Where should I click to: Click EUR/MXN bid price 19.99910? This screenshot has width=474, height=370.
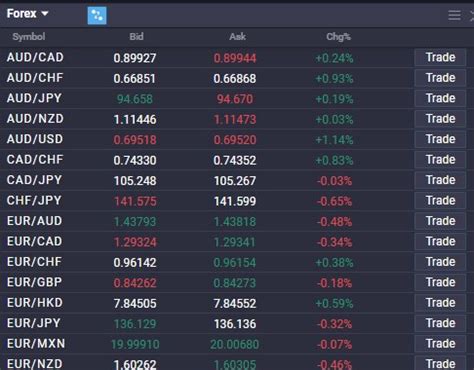(135, 344)
